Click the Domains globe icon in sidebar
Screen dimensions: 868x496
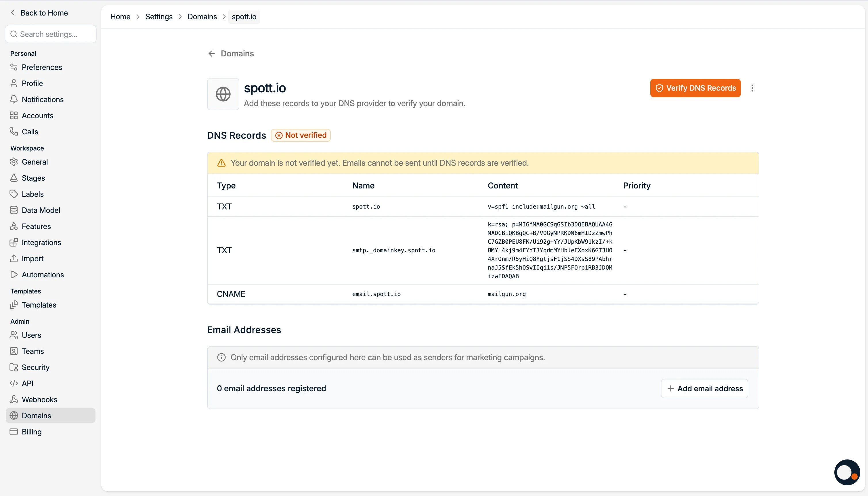coord(14,416)
